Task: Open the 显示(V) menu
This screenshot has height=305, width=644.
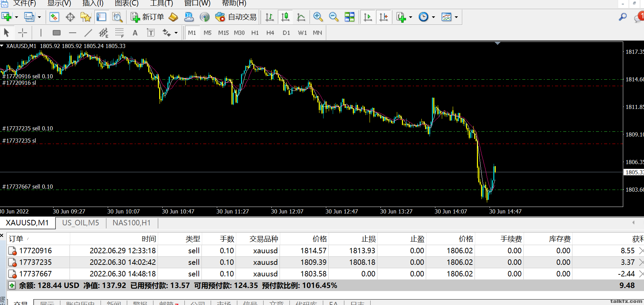Action: (x=59, y=3)
